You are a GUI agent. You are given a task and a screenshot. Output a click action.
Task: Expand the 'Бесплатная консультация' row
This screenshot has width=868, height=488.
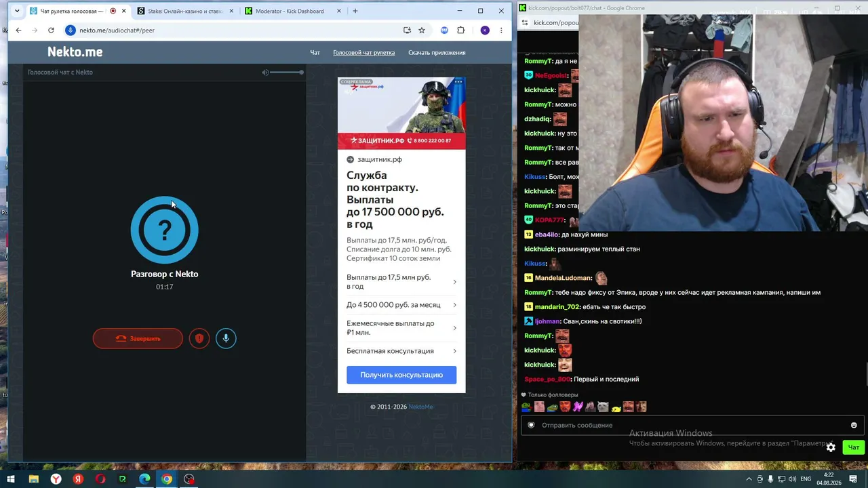tap(401, 351)
